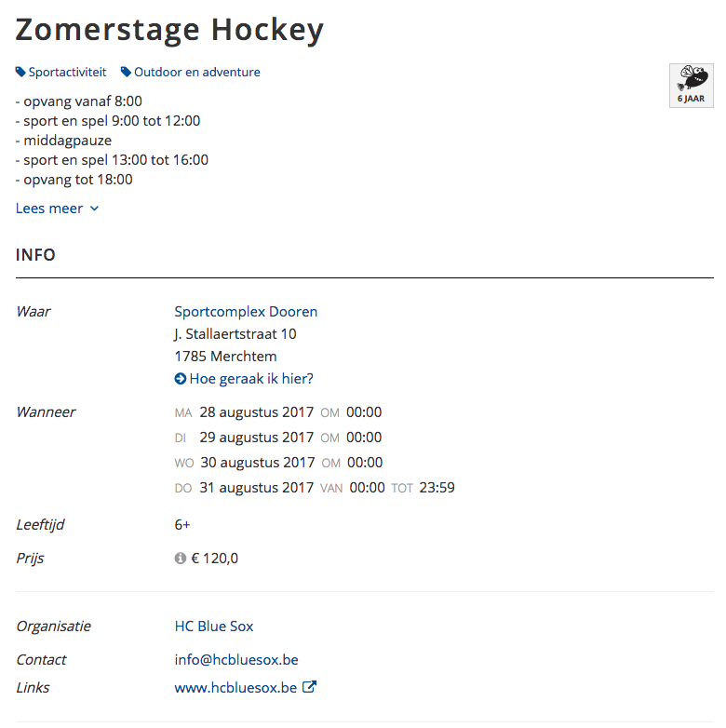Click the external link icon after www.hcbluesox.be
The height and width of the screenshot is (728, 726).
pyautogui.click(x=309, y=687)
